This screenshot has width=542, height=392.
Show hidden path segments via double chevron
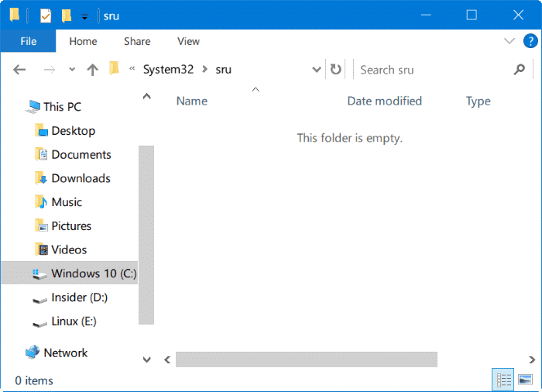click(132, 68)
